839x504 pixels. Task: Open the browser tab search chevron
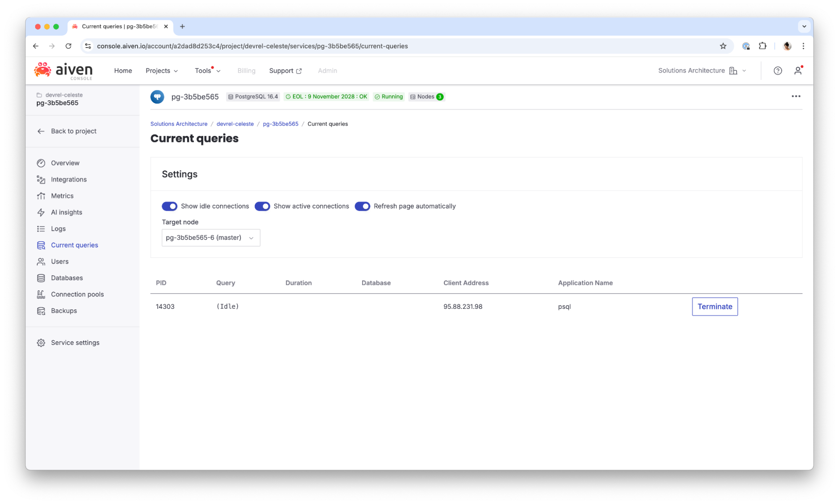point(804,26)
